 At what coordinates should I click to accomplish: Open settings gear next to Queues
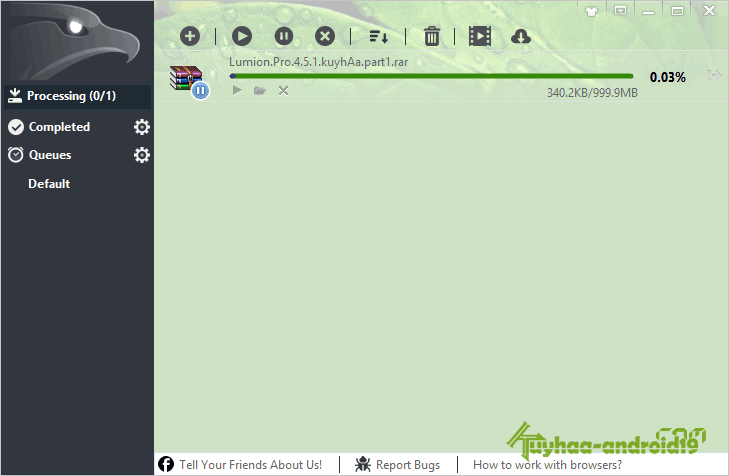[x=142, y=155]
